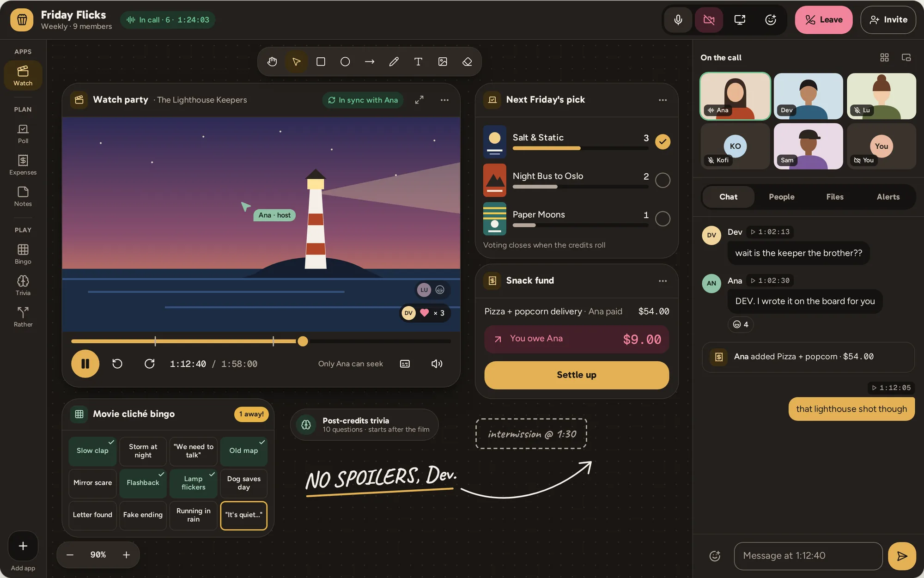Click the Invite button
Image resolution: width=924 pixels, height=578 pixels.
pos(888,19)
